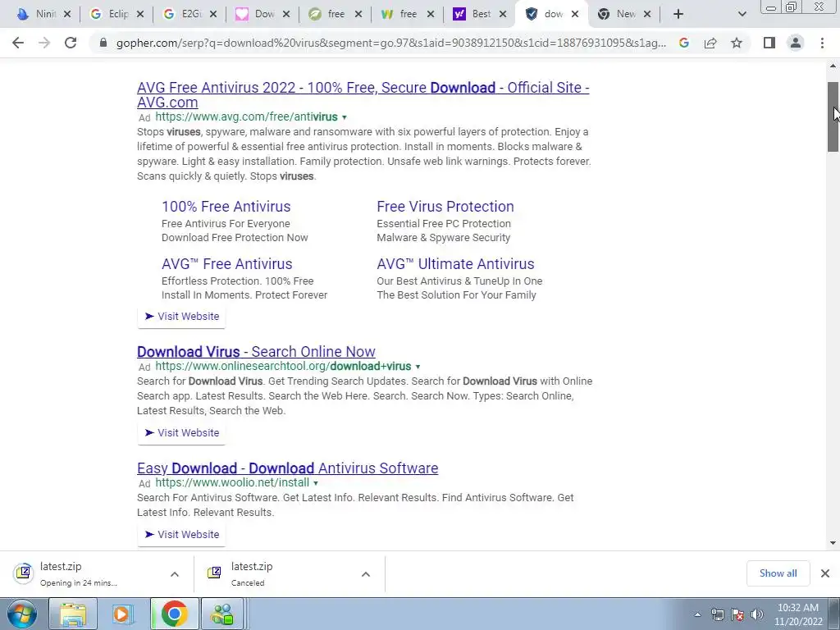Click the woolio.net/install URL text
840x630 pixels.
point(232,482)
